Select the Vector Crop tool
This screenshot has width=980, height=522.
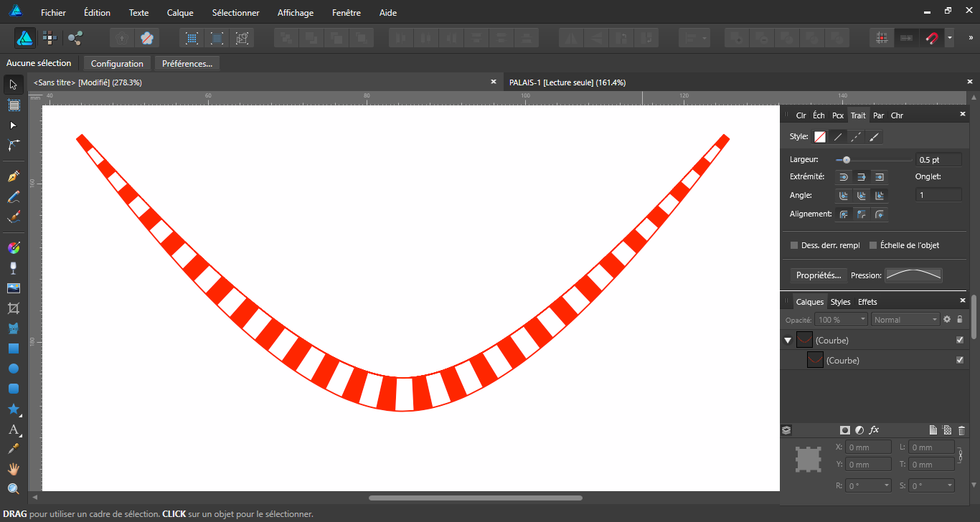[x=13, y=308]
